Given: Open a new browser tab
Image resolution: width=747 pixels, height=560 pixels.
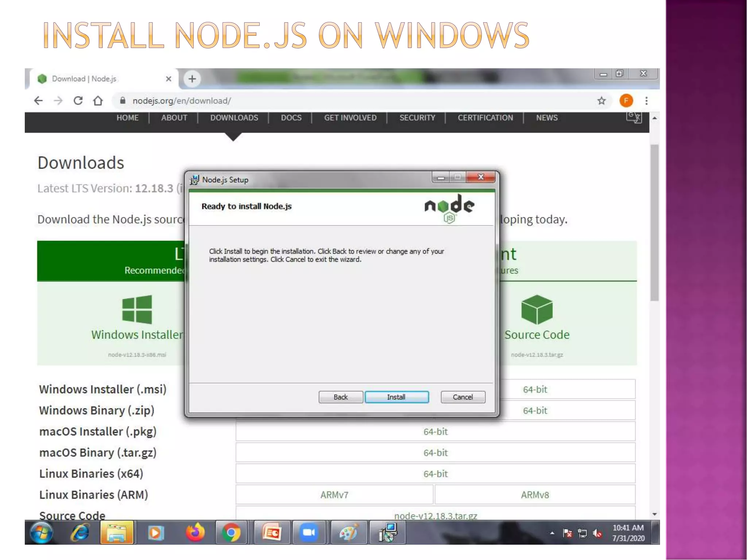Looking at the screenshot, I should coord(192,79).
